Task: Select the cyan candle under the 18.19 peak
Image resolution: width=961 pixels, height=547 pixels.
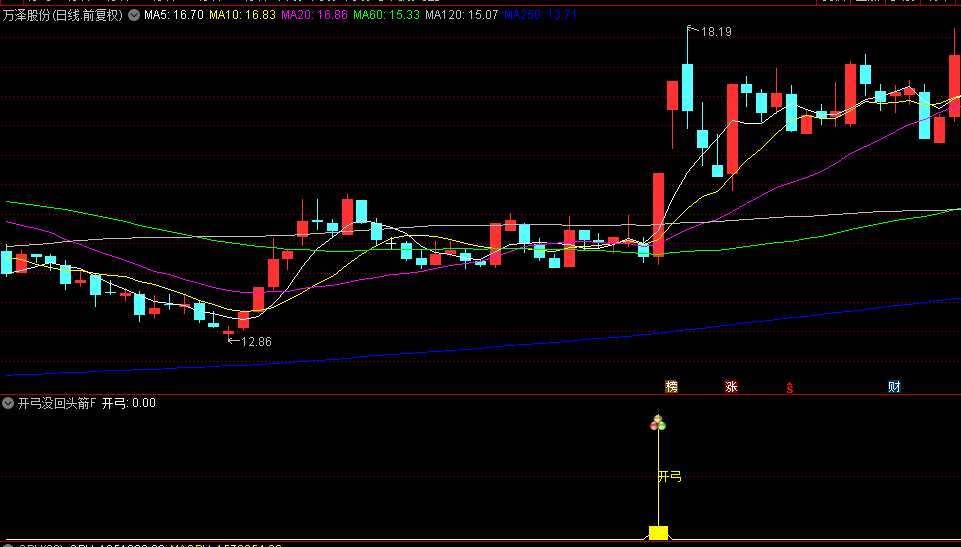Action: coord(688,87)
